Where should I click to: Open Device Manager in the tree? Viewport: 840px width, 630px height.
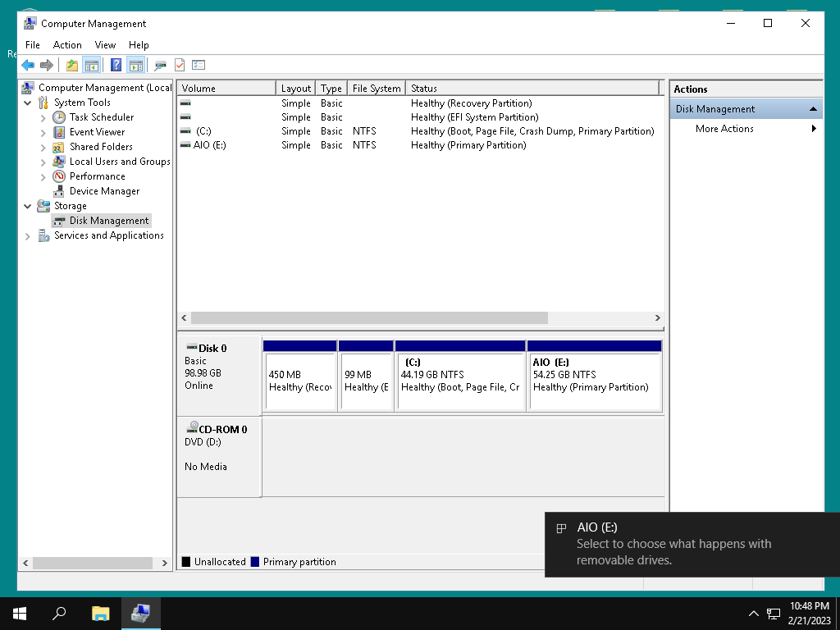click(104, 191)
